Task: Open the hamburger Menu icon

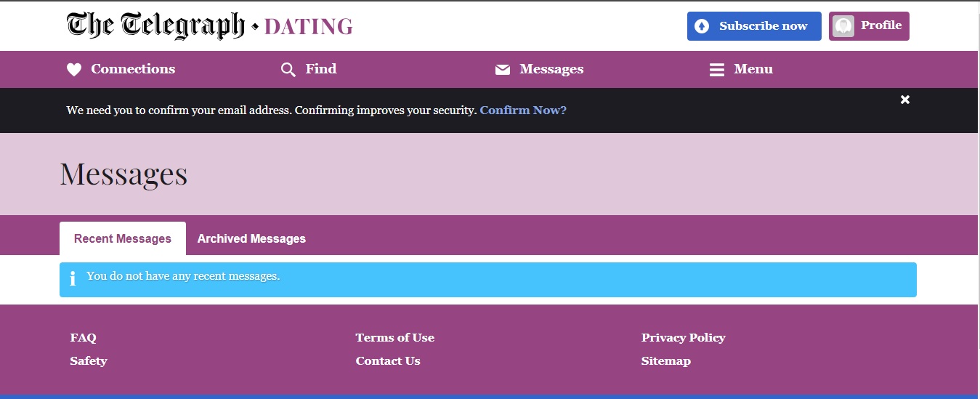Action: click(717, 70)
